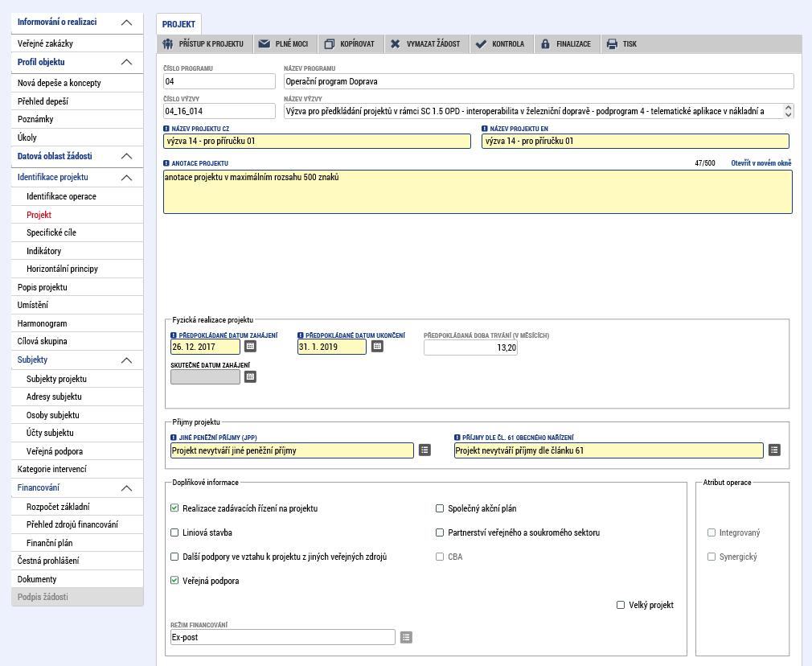Click the Finalizace button label
The height and width of the screenshot is (666, 812).
tap(573, 44)
